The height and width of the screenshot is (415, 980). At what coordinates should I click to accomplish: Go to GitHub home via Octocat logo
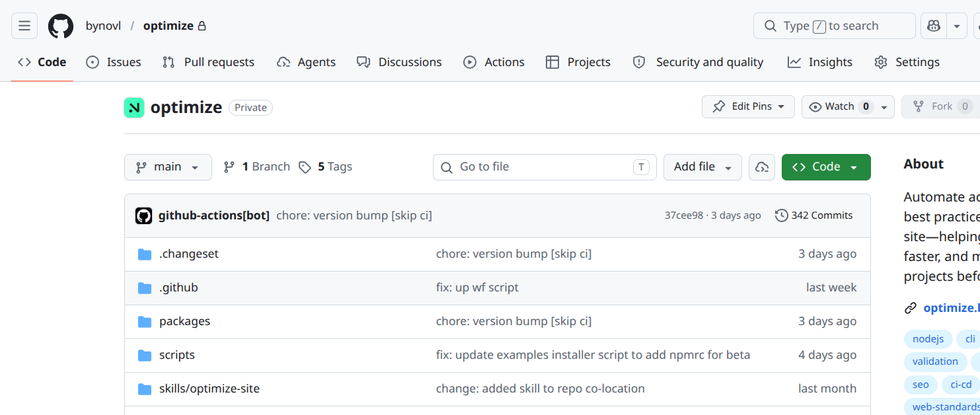click(61, 26)
